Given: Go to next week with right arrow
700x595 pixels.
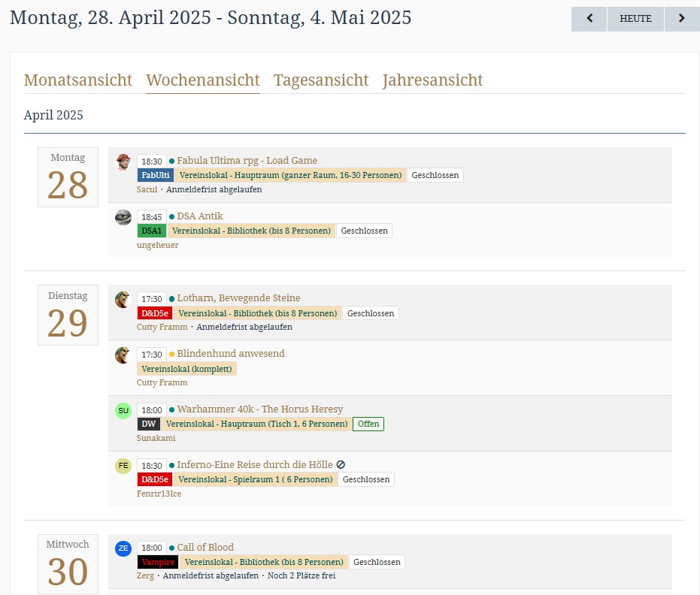Looking at the screenshot, I should click(x=681, y=19).
